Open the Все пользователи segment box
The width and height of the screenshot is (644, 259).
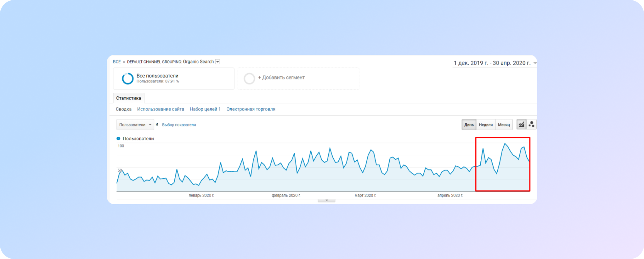[174, 79]
